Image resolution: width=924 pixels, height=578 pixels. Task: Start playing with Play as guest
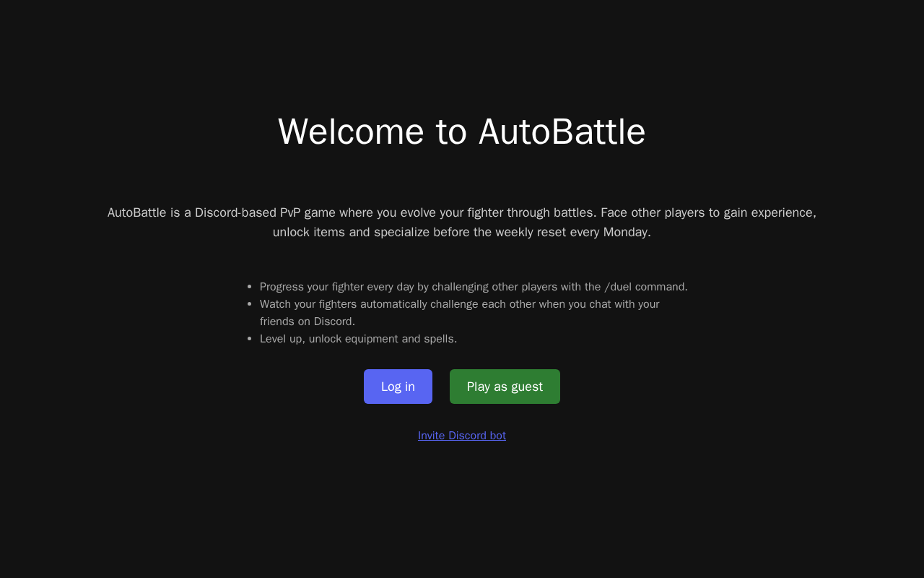click(x=505, y=387)
